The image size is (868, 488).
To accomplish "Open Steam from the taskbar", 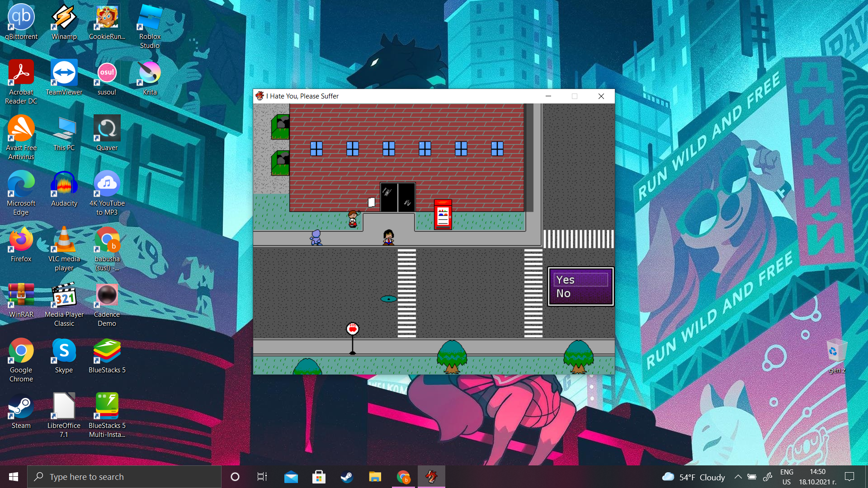I will (x=347, y=477).
